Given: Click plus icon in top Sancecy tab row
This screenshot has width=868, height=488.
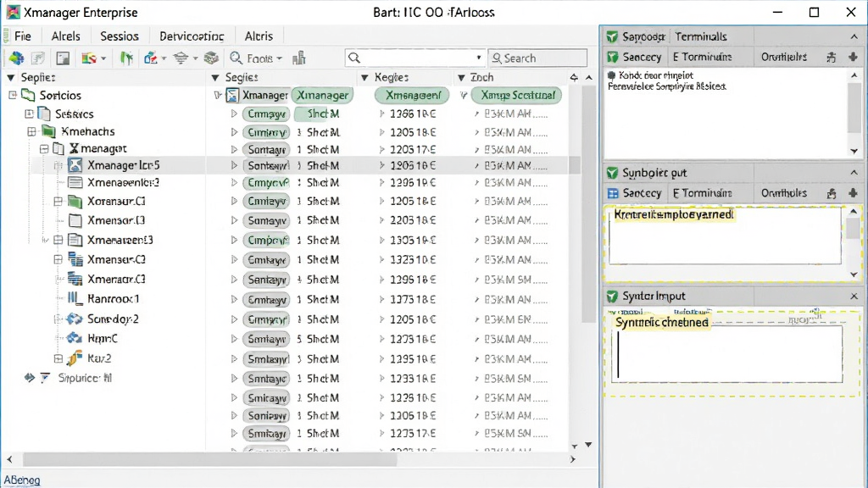Looking at the screenshot, I should (x=853, y=57).
